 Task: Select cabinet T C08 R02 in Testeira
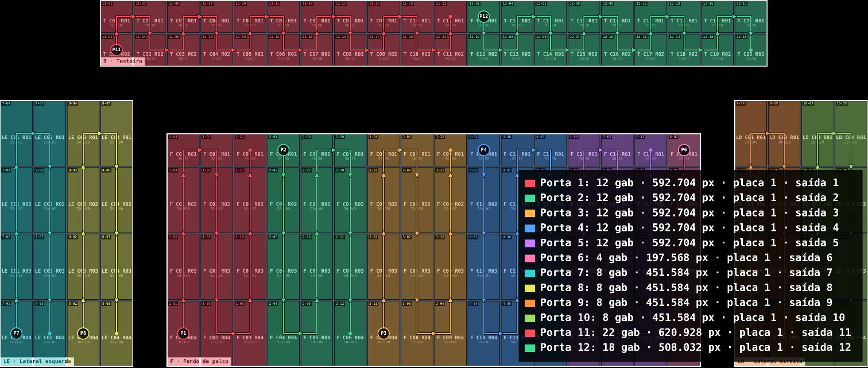(x=350, y=50)
